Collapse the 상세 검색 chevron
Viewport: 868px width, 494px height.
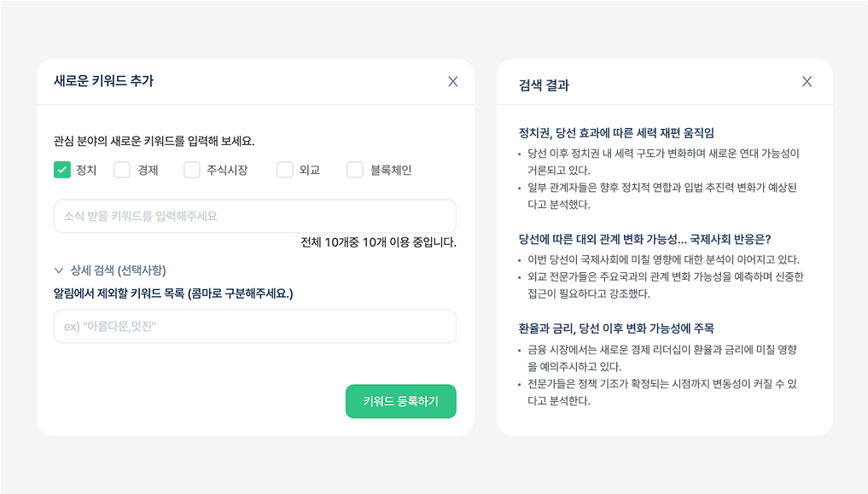click(x=59, y=270)
